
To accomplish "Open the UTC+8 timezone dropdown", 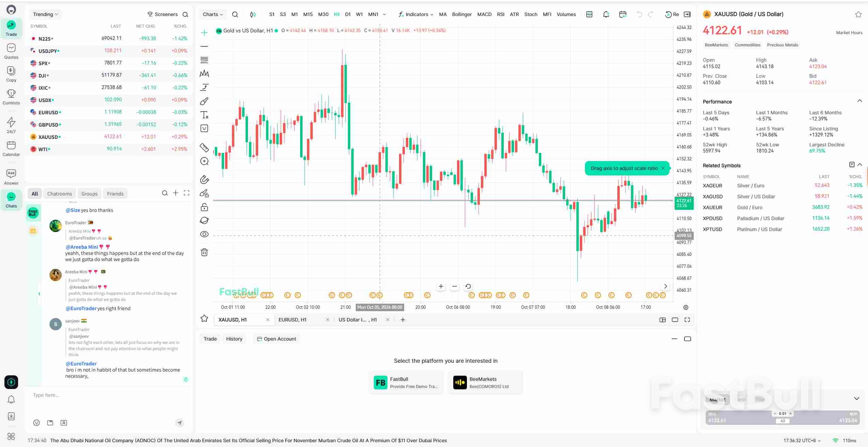I will 802,441.
